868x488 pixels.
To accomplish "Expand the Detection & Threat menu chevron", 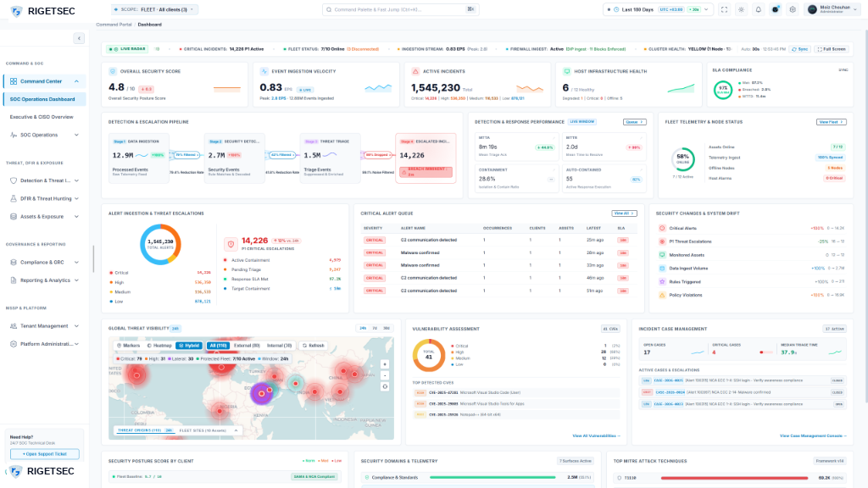I will (76, 180).
